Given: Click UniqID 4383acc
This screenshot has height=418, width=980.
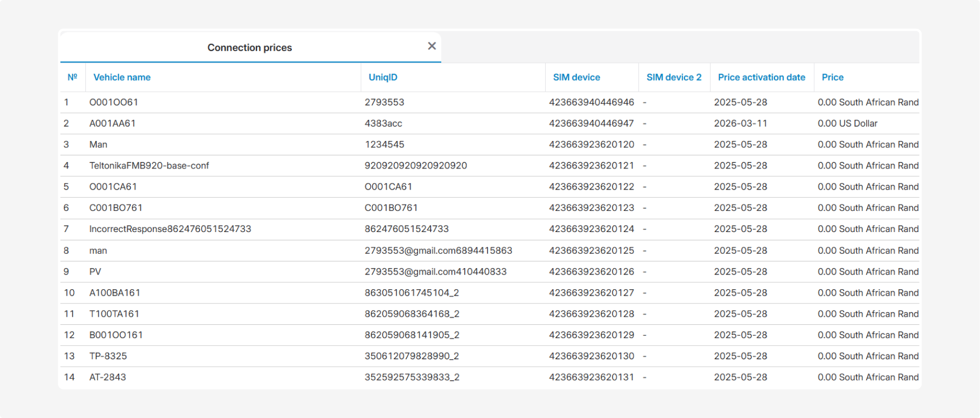Looking at the screenshot, I should tap(383, 123).
